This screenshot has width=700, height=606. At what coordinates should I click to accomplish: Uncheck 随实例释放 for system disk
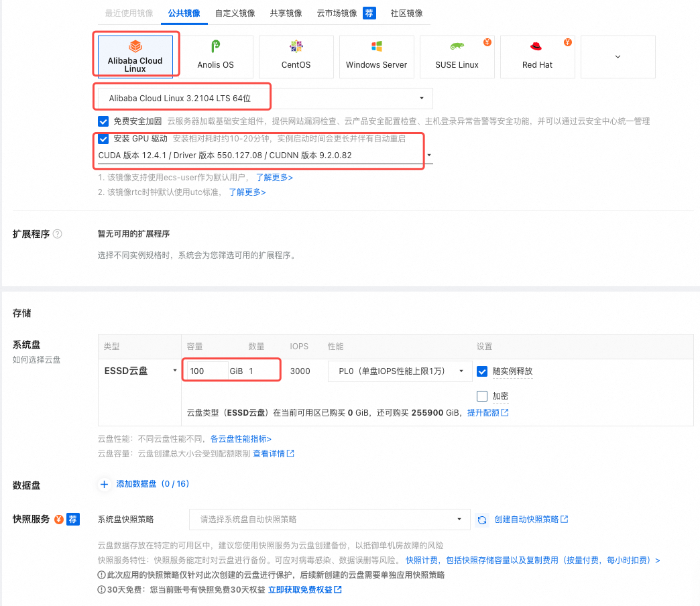pos(482,371)
